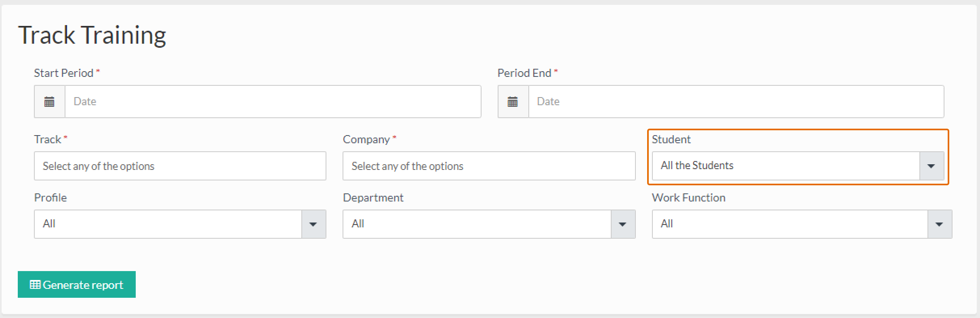
Task: Open the Track options selector
Action: (180, 166)
